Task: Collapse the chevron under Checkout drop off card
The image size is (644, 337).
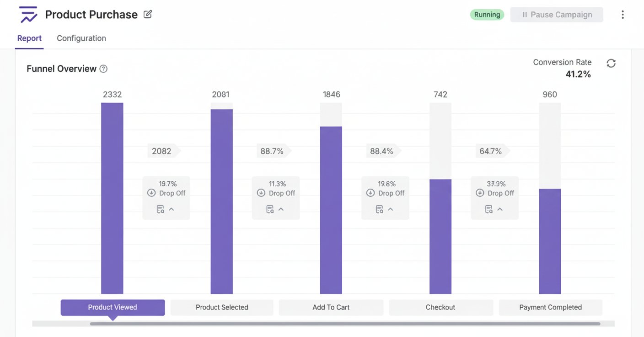Action: click(x=500, y=209)
